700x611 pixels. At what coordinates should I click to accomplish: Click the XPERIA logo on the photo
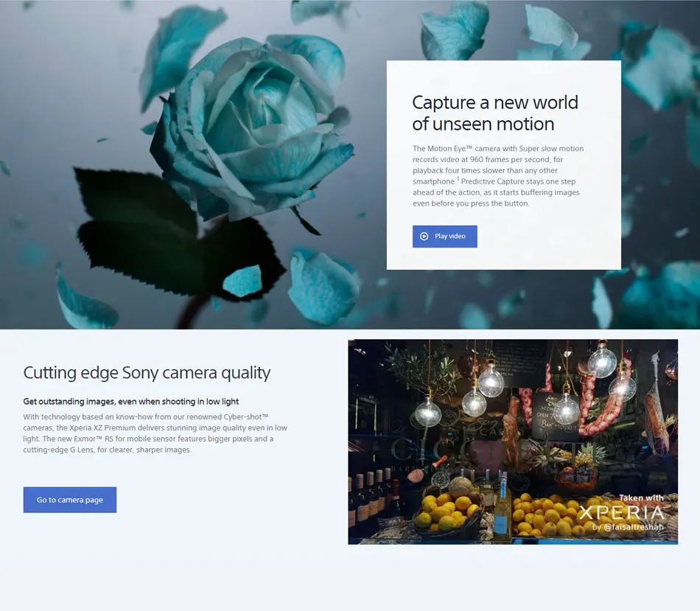tap(621, 513)
